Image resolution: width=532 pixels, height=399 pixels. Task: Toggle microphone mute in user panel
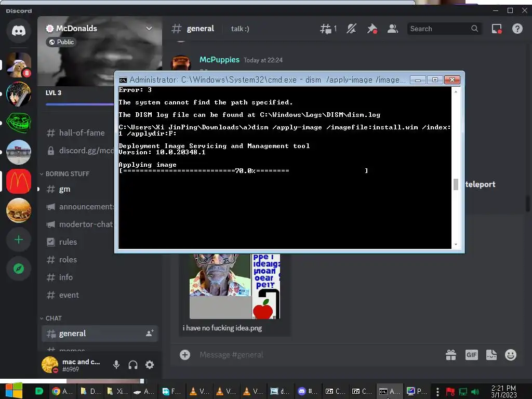[x=116, y=365]
